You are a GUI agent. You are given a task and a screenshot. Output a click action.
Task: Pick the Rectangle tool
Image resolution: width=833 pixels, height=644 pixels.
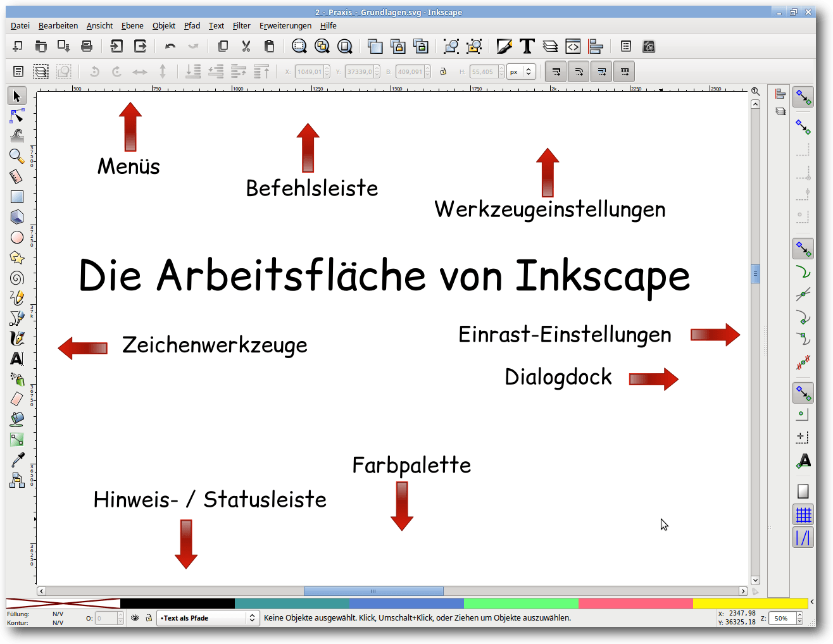17,197
